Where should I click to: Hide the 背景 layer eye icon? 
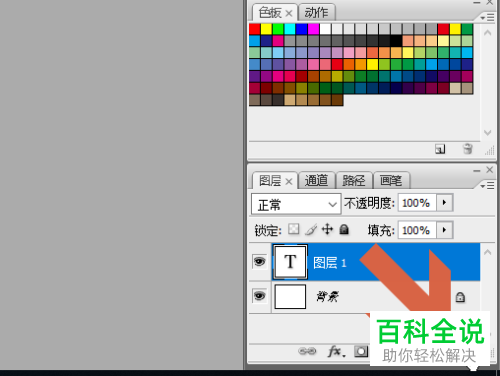coord(260,296)
